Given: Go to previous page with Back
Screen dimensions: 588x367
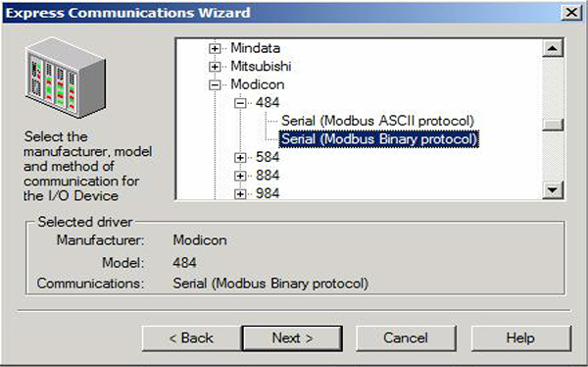Looking at the screenshot, I should coord(192,339).
